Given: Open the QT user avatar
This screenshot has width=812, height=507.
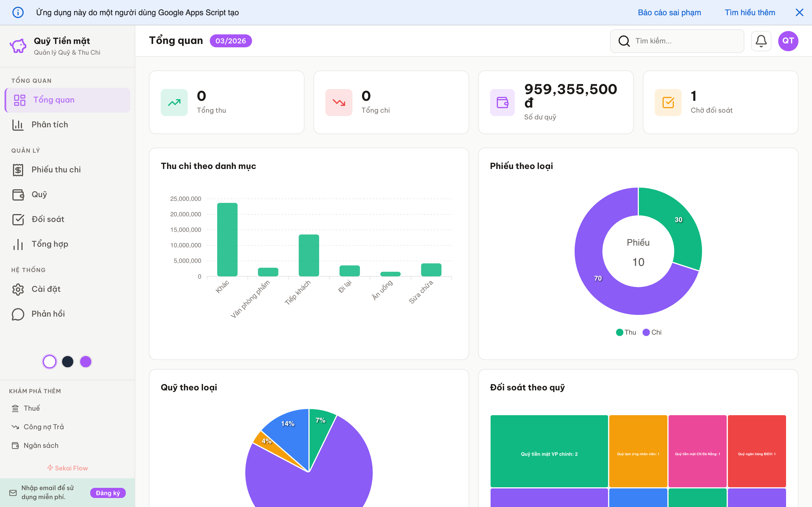Looking at the screenshot, I should (788, 41).
